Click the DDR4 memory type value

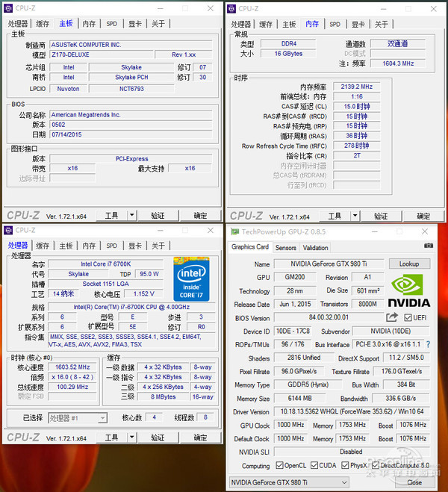288,43
